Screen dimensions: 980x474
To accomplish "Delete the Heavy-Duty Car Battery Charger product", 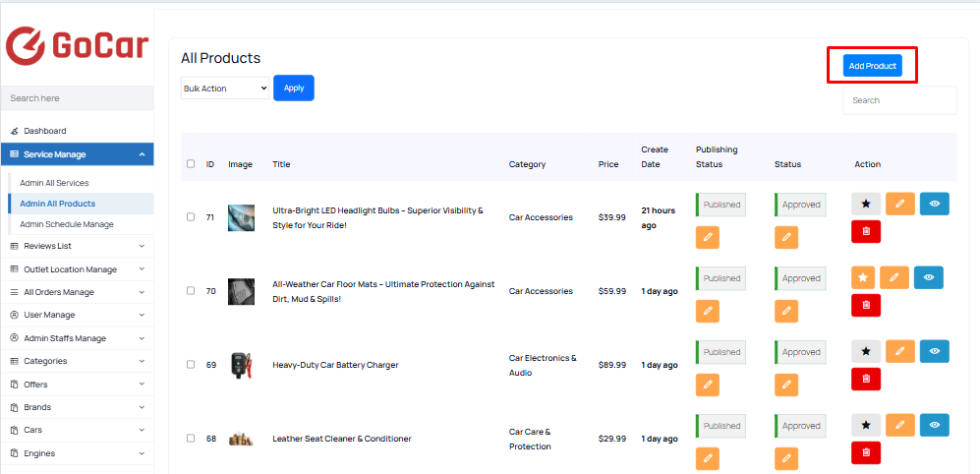I will 866,379.
